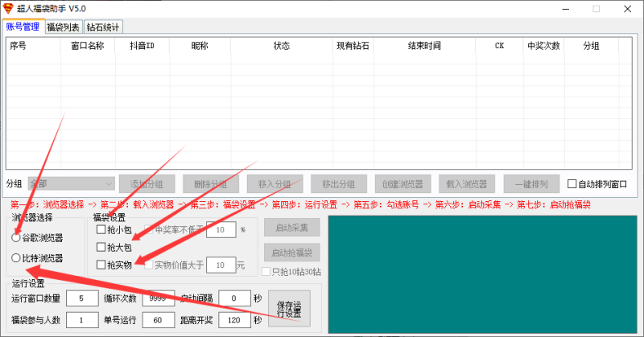This screenshot has height=337, width=644.
Task: Click the 一键排列 button
Action: pos(531,184)
